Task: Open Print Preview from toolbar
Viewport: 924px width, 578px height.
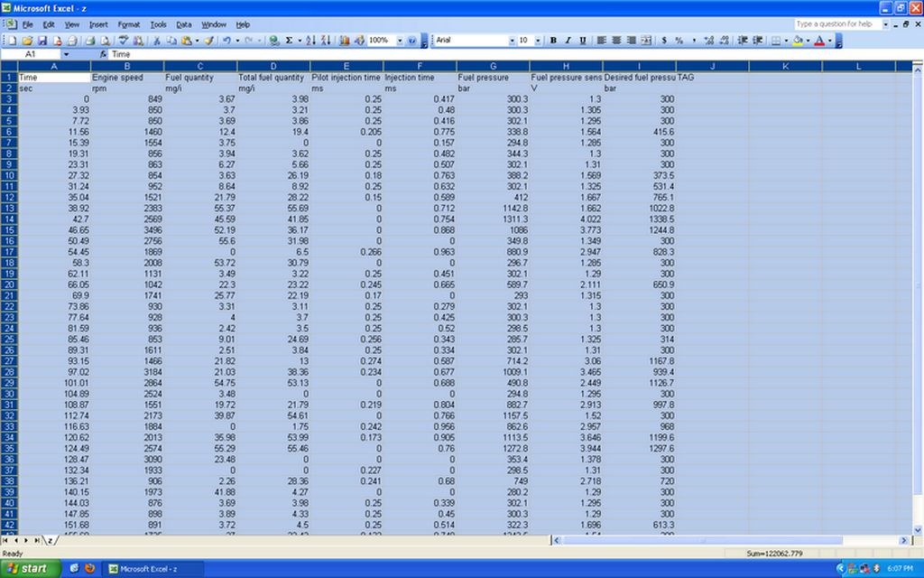Action: pos(105,40)
